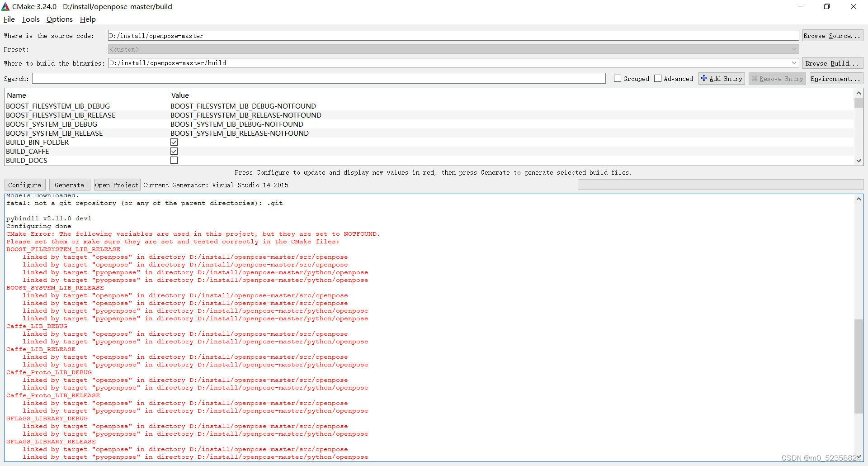Screen dimensions: 868x466
Task: Click 'Caffe_LIB_DEBUG' in the output log
Action: point(37,326)
